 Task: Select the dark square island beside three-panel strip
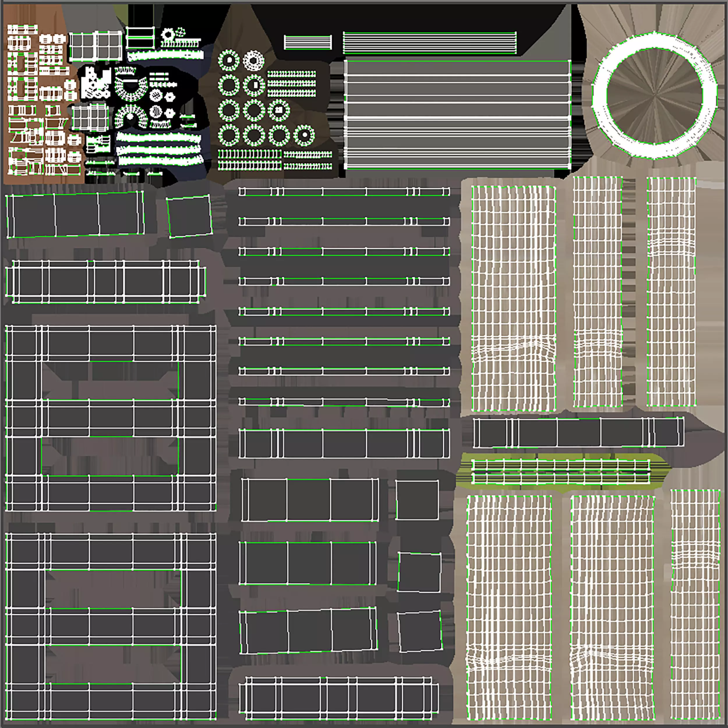[417, 500]
